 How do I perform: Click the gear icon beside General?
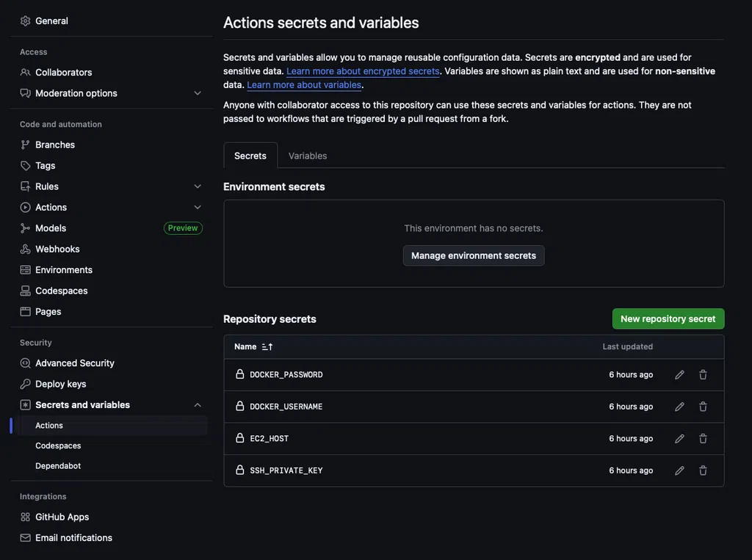pos(26,21)
